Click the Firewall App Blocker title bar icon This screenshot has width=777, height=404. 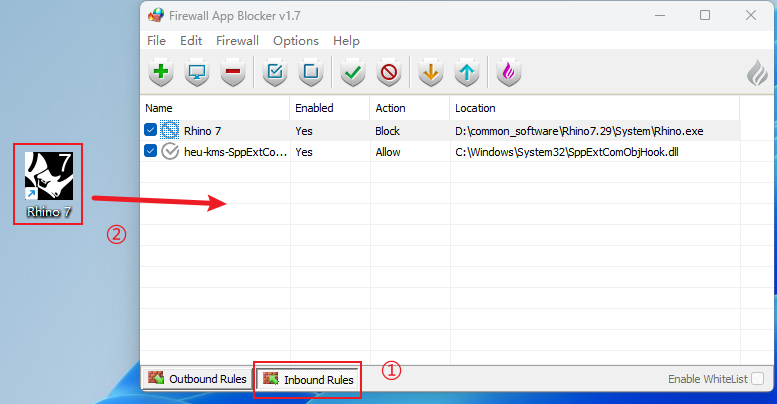pos(156,15)
